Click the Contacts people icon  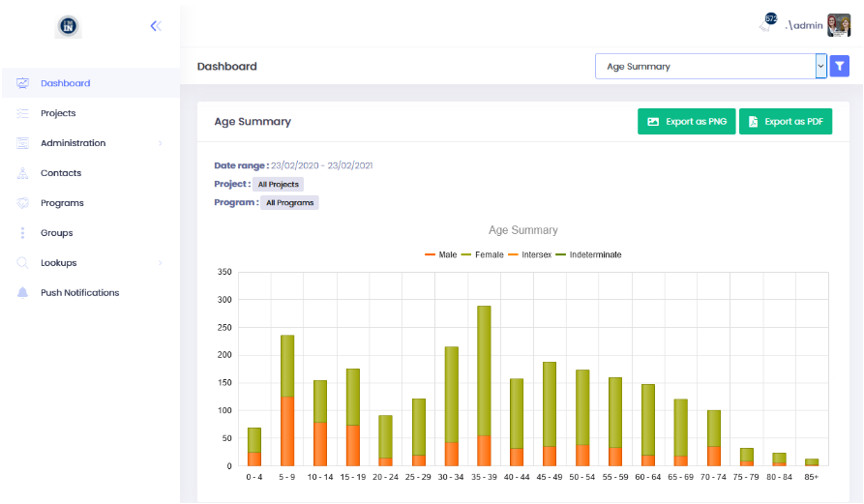[22, 173]
